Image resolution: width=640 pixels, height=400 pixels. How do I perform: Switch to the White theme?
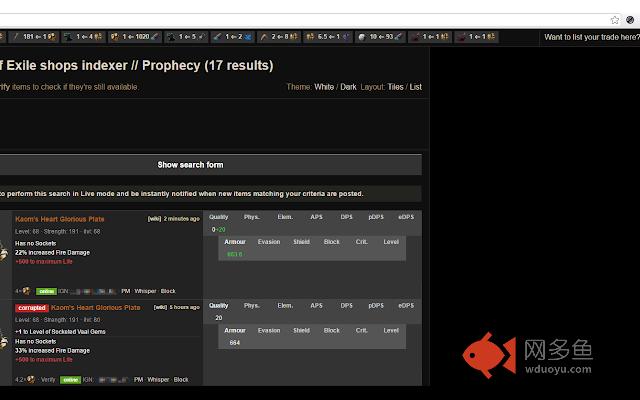[x=324, y=87]
